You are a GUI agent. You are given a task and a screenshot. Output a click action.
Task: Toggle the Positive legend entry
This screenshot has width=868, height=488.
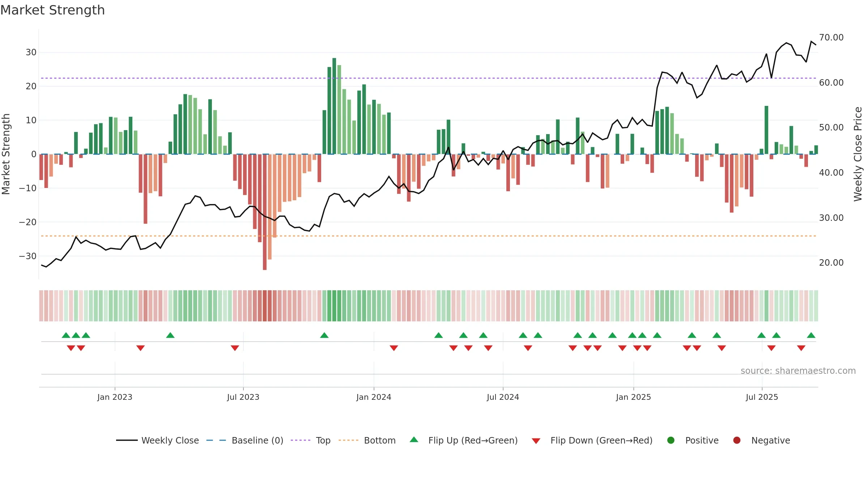coord(693,440)
